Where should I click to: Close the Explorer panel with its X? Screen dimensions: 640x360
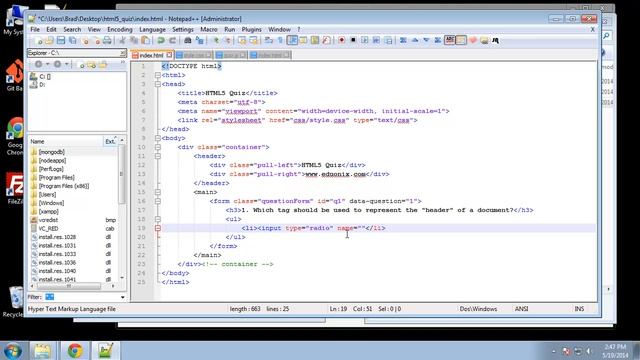pos(122,53)
